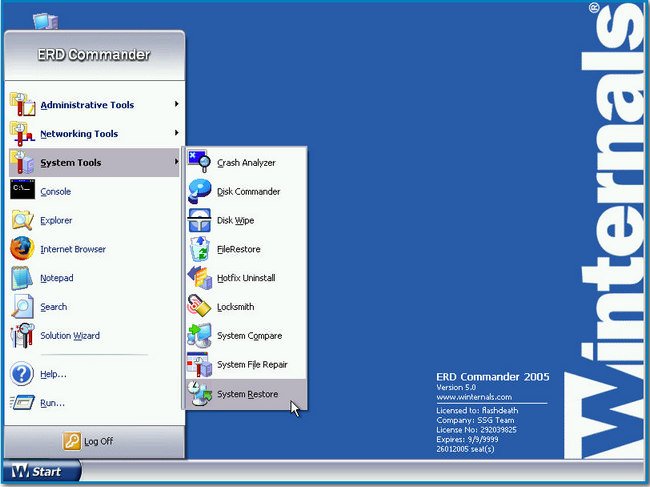The image size is (650, 487).
Task: Open the Networking Tools menu
Action: coord(94,133)
